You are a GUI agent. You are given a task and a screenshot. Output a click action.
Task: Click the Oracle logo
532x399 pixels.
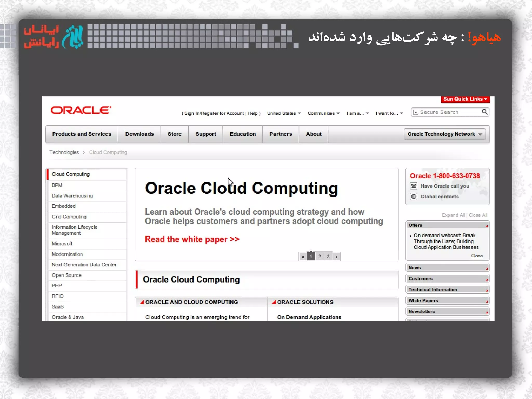(81, 110)
